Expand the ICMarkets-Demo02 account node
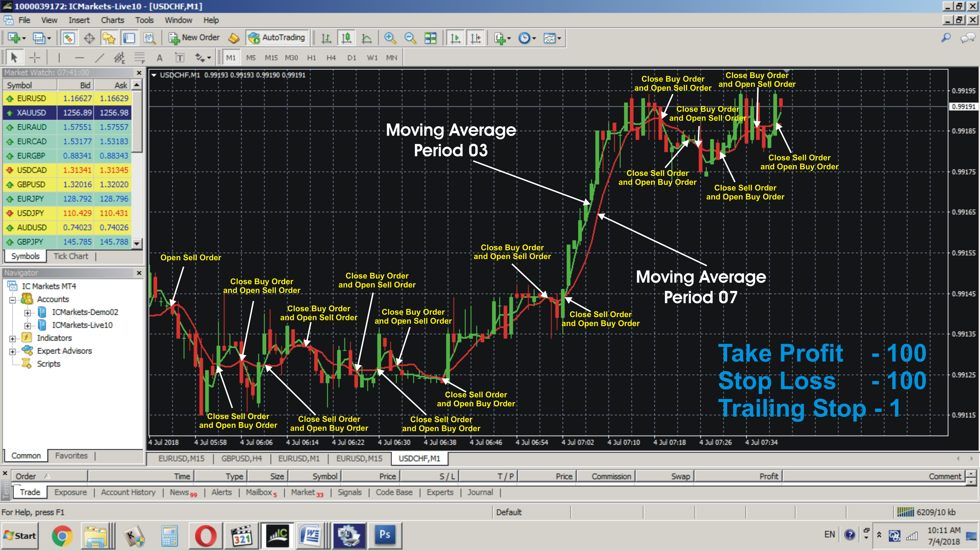Viewport: 980px width, 551px height. (27, 313)
